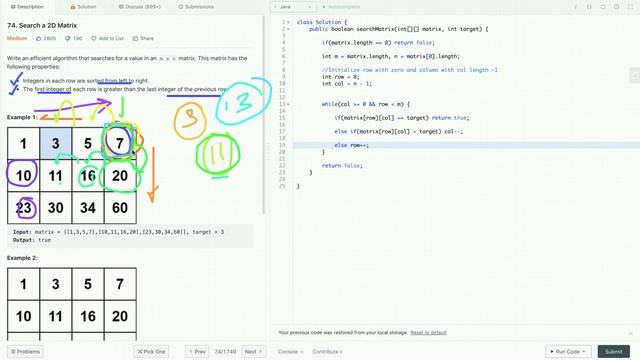
Task: Collapse the fold arrow at code line 2
Action: pyautogui.click(x=289, y=29)
